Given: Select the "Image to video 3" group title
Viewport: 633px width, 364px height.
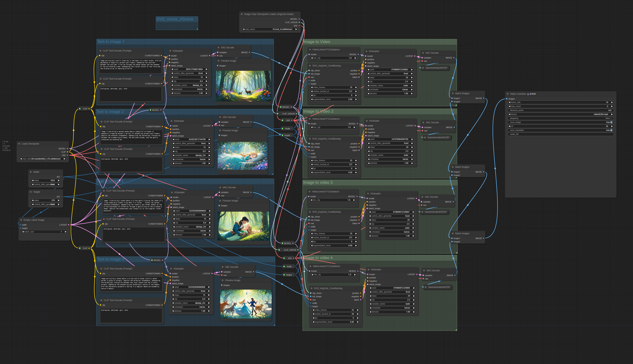Looking at the screenshot, I should (x=318, y=183).
